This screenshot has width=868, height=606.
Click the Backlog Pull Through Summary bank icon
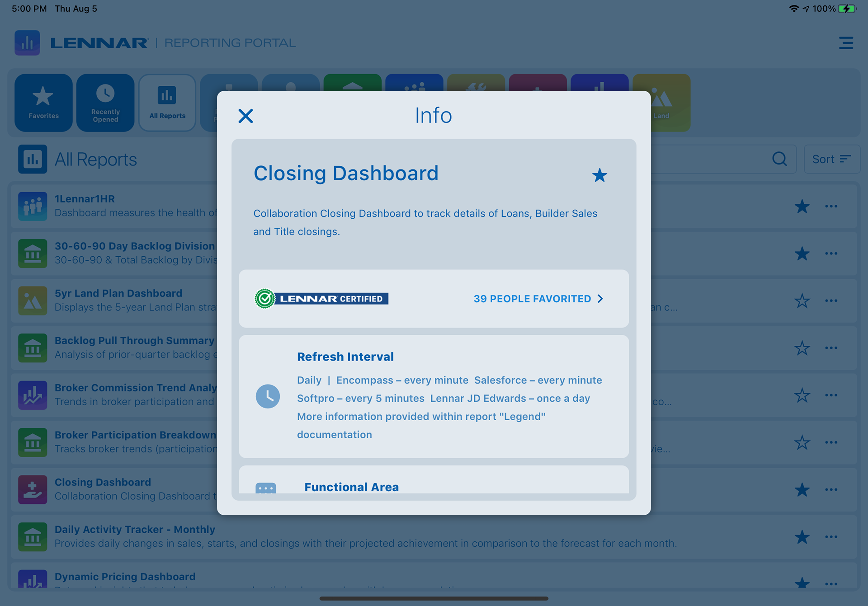pyautogui.click(x=33, y=348)
